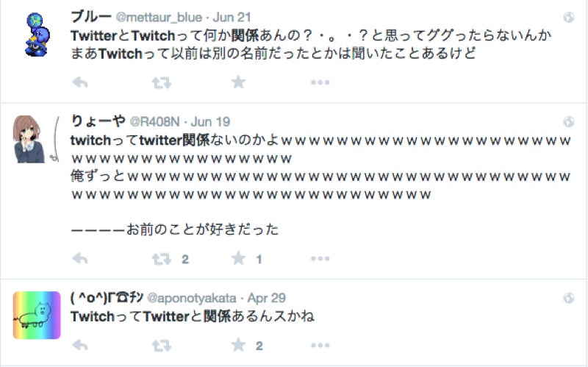
Task: Reply to the @aponotyakata tweet
Action: (80, 345)
